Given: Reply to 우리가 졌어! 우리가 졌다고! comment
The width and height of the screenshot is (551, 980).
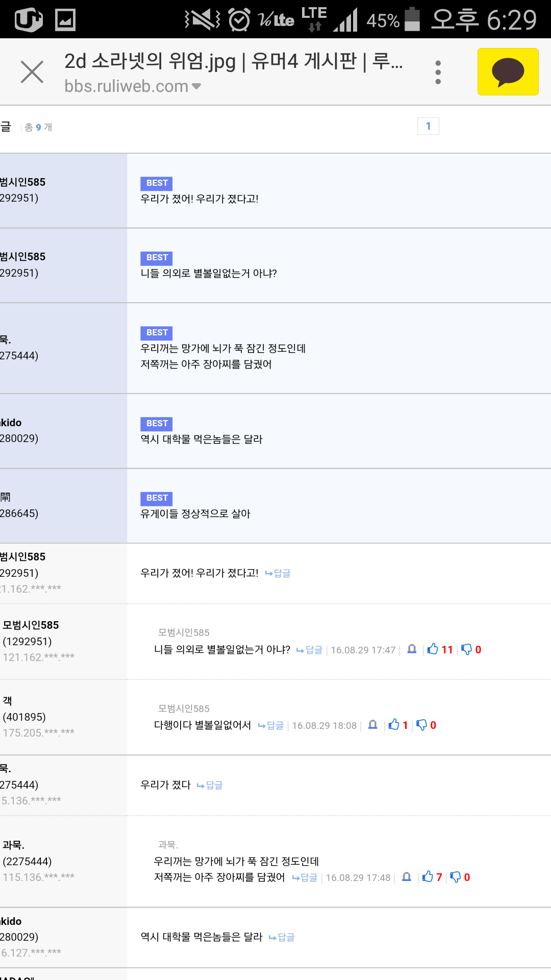Looking at the screenshot, I should pyautogui.click(x=278, y=573).
